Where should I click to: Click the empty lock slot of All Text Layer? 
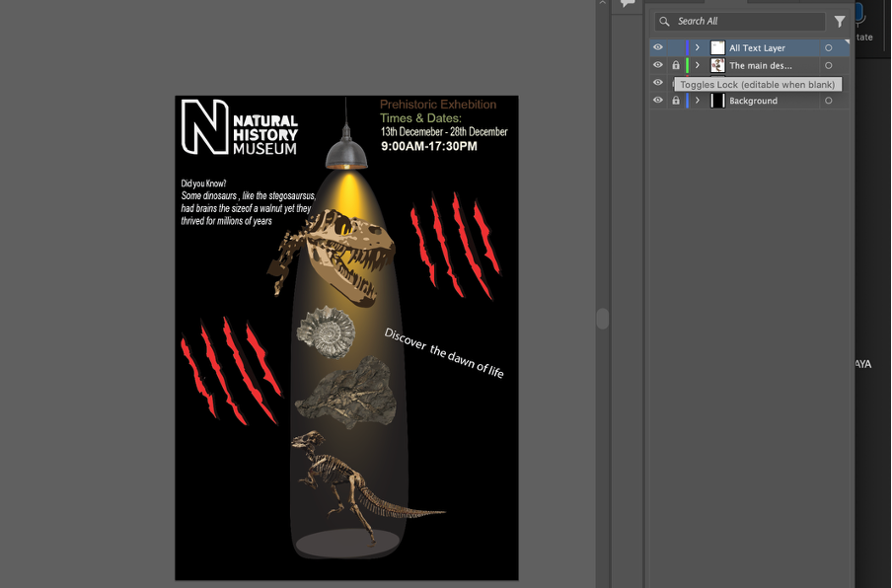pos(676,47)
